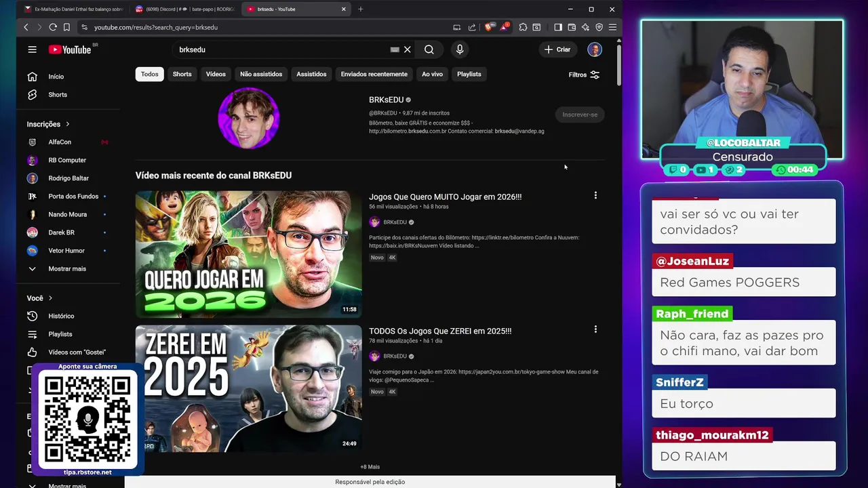
Task: Run the search with the magnifier button
Action: coord(429,49)
